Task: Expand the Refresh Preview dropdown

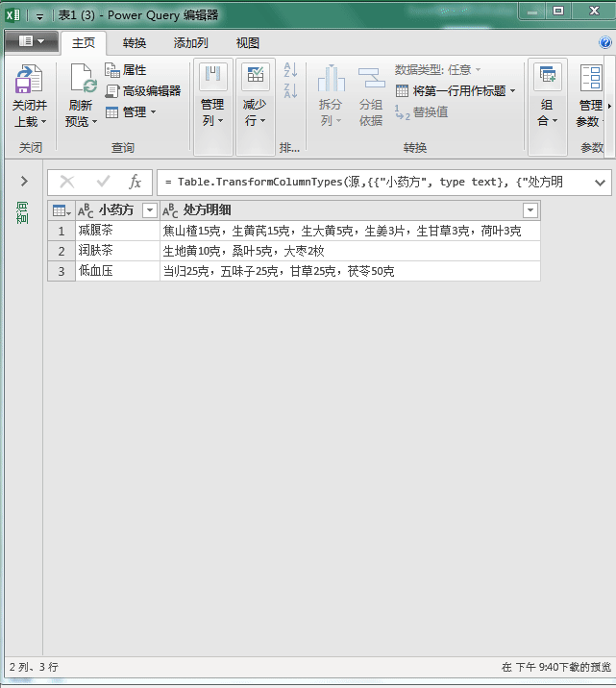Action: coord(94,121)
